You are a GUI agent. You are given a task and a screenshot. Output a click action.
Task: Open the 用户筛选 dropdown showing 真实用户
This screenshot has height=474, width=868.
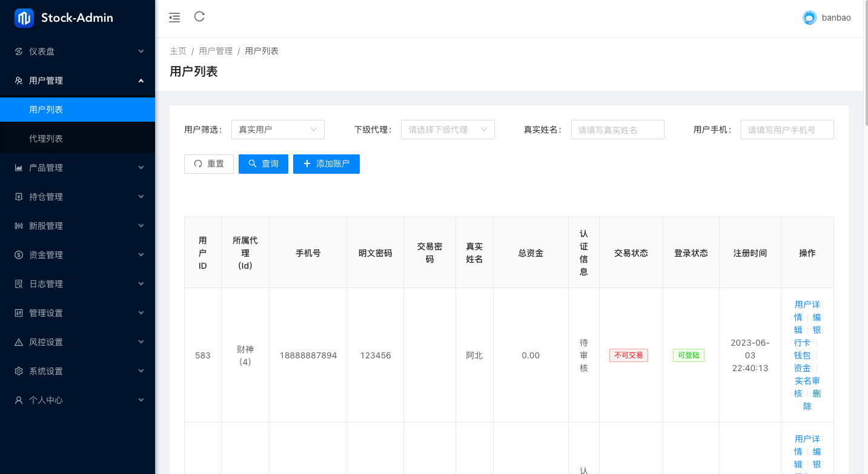pos(277,130)
